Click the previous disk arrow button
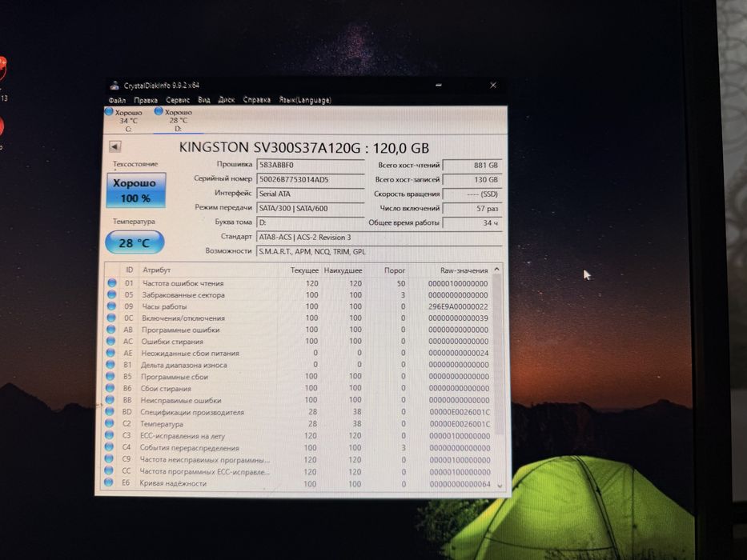747x560 pixels. [114, 146]
